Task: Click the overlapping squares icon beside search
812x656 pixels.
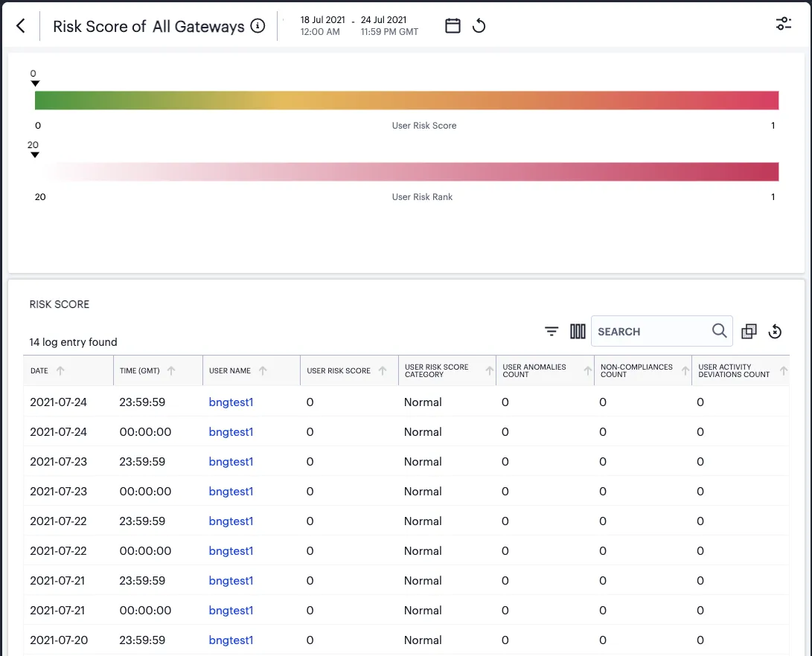Action: coord(749,331)
